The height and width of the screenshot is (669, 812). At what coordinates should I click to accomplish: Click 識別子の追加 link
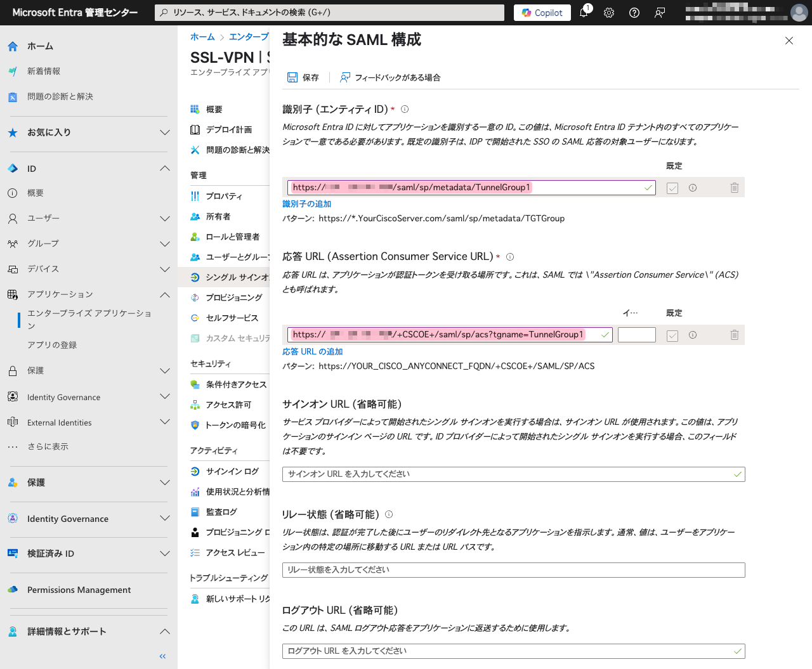(306, 204)
